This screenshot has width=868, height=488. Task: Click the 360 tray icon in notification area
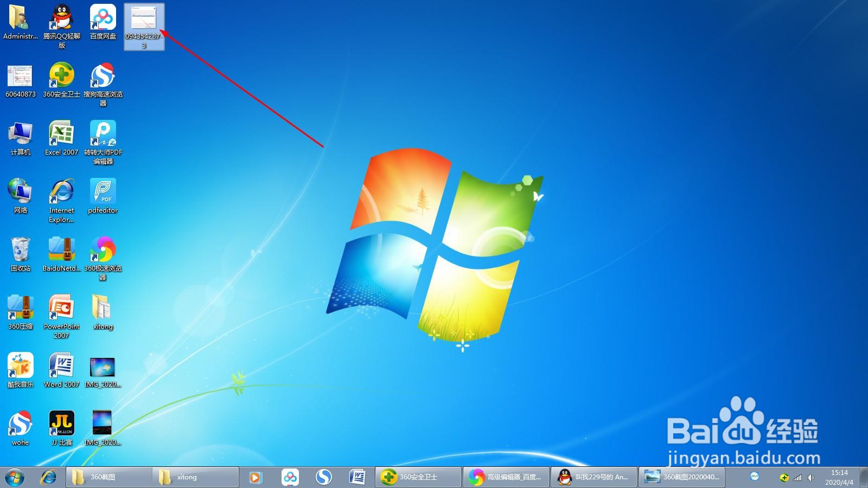click(784, 478)
